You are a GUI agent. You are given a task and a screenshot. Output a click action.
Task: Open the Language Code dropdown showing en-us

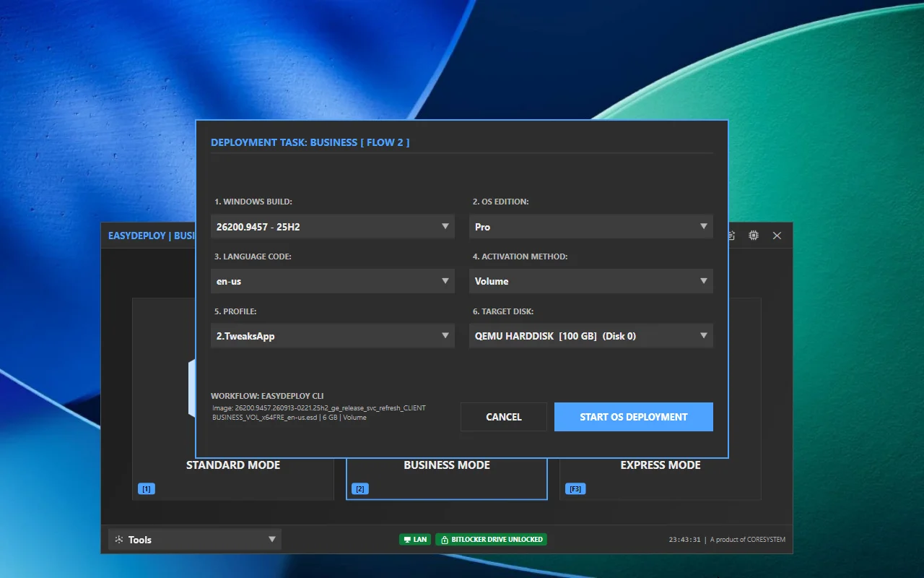333,281
